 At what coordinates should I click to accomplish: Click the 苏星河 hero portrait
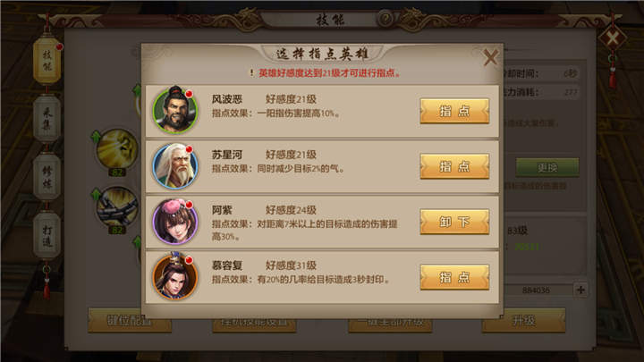point(175,166)
